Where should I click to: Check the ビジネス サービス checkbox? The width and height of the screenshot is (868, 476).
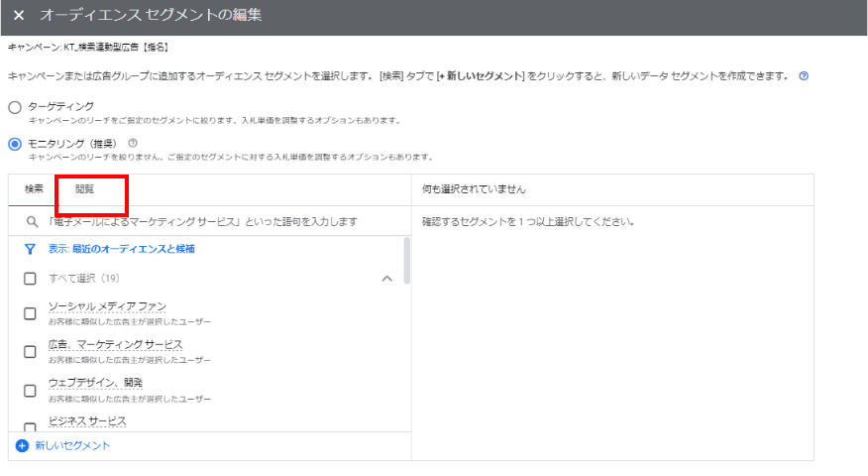[x=30, y=426]
